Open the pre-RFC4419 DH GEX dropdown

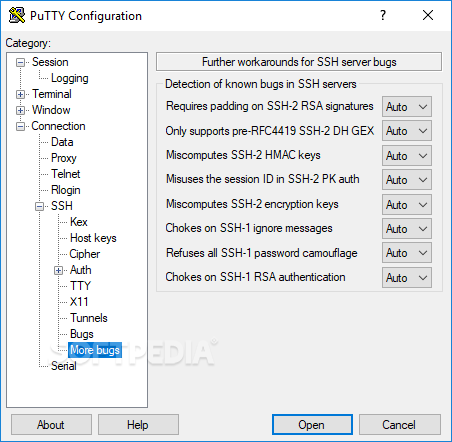(x=407, y=131)
